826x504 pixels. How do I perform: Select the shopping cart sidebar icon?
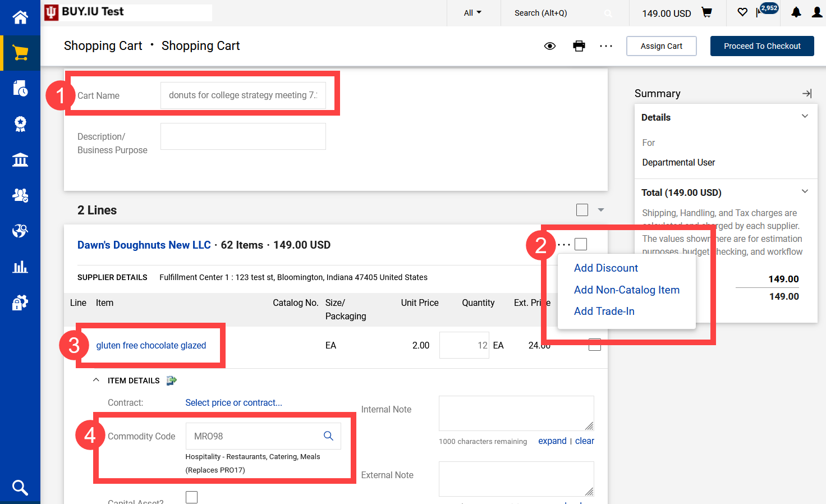(20, 53)
